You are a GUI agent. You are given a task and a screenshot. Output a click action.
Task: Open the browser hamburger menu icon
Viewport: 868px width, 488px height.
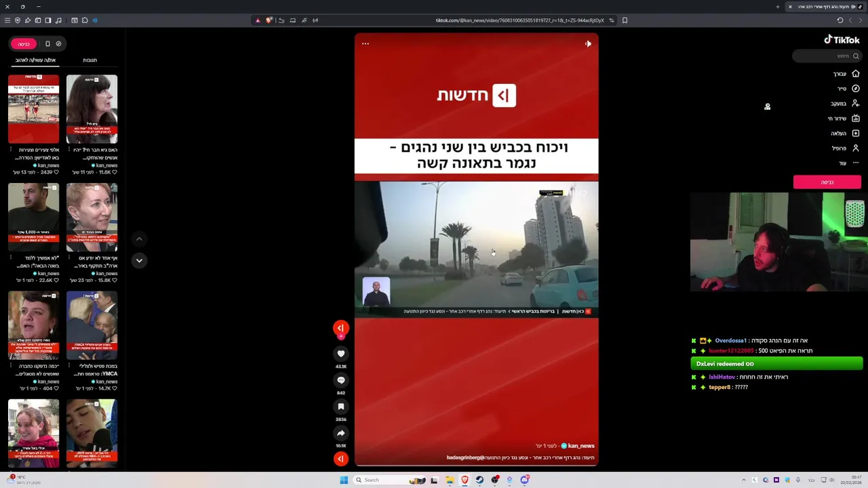(7, 20)
